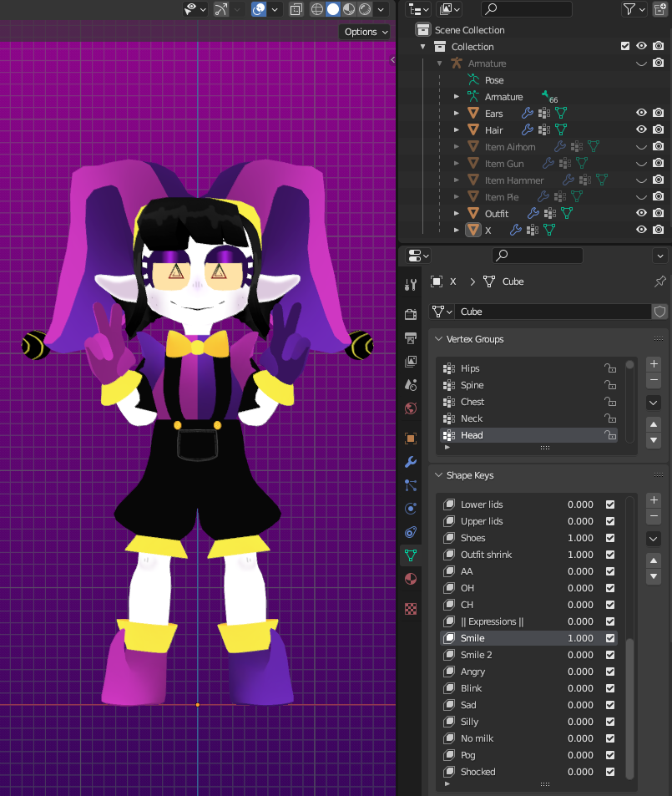The image size is (672, 796).
Task: Open the Object Data mesh properties tab
Action: click(411, 555)
